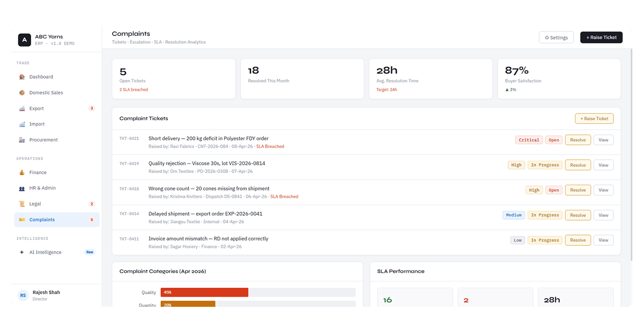644x333 pixels.
Task: Open the Procurement menu item
Action: click(57, 140)
